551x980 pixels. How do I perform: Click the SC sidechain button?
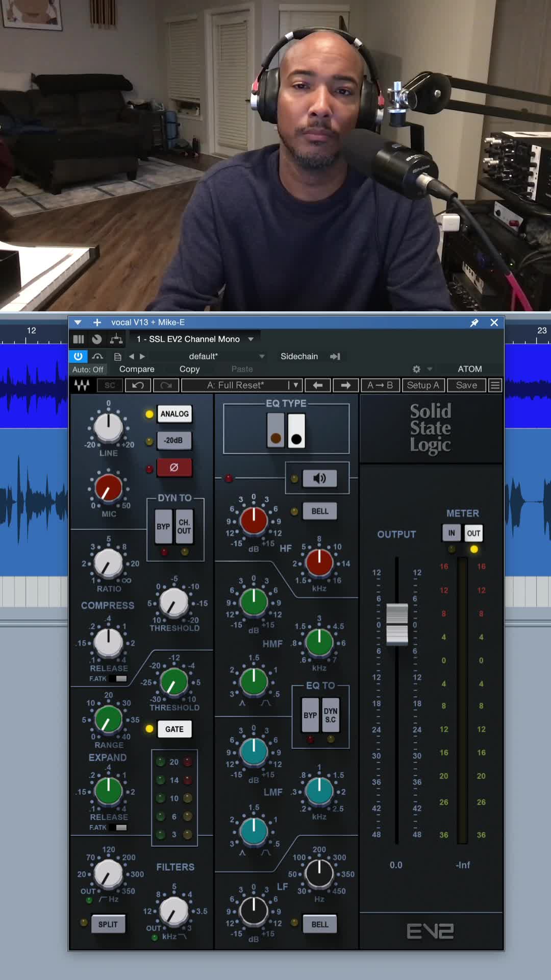[110, 385]
